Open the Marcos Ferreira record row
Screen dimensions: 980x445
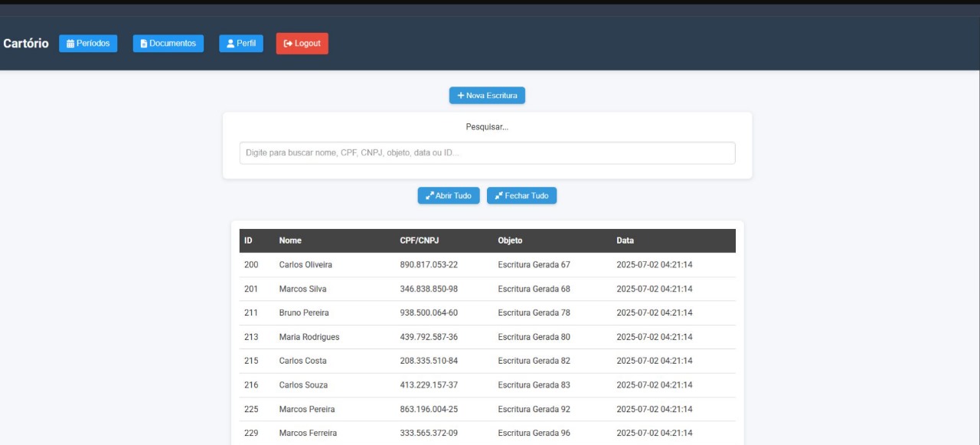click(308, 434)
